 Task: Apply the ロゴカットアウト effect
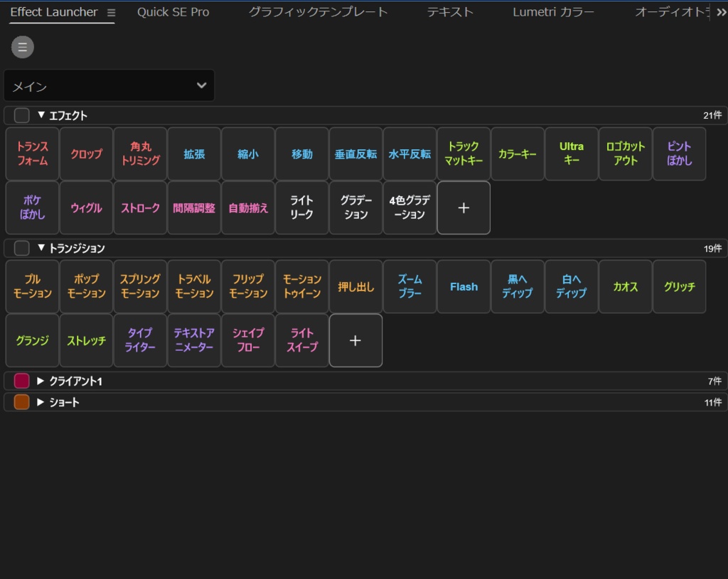(626, 153)
